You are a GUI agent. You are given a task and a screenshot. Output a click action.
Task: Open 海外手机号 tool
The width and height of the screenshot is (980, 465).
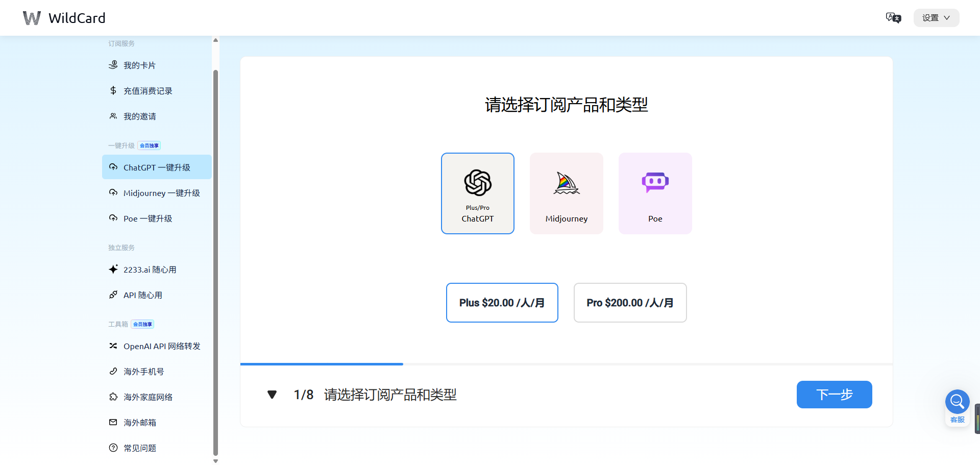coord(157,372)
